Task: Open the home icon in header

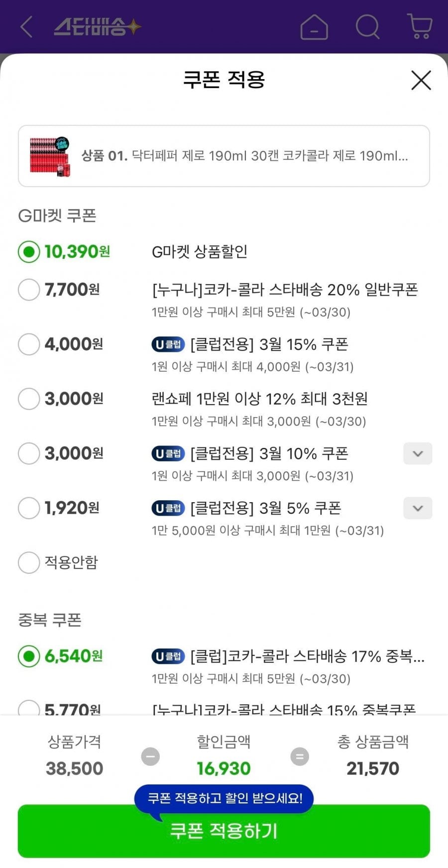Action: (314, 26)
